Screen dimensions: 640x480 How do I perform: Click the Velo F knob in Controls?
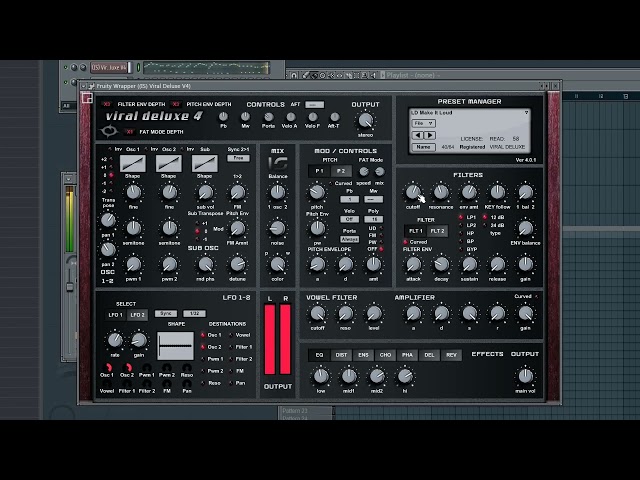tap(312, 117)
